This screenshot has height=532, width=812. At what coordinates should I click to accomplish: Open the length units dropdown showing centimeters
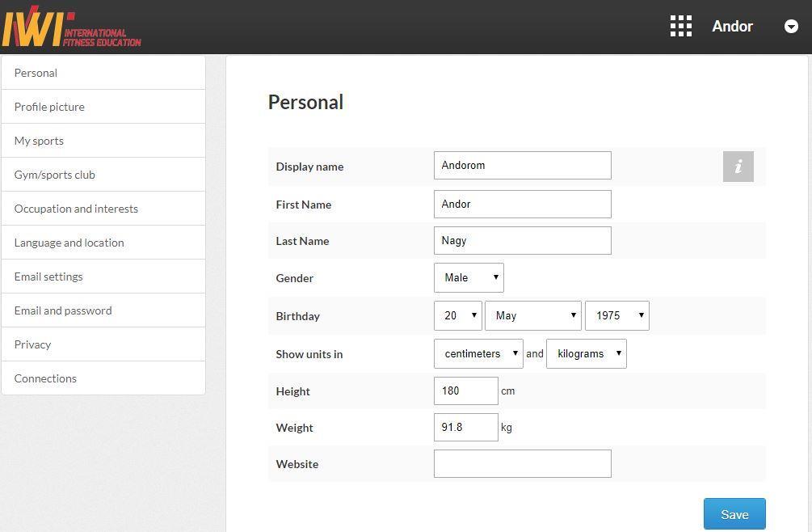pyautogui.click(x=478, y=354)
